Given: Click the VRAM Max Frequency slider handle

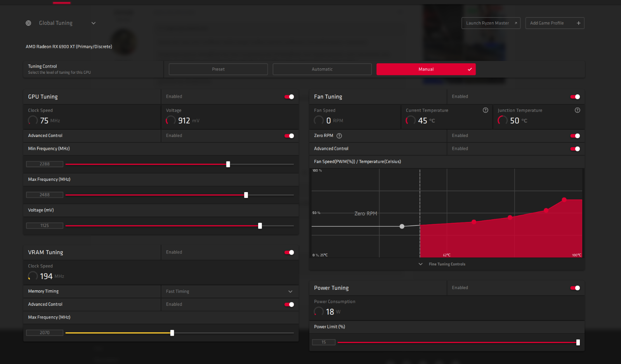Looking at the screenshot, I should 172,333.
